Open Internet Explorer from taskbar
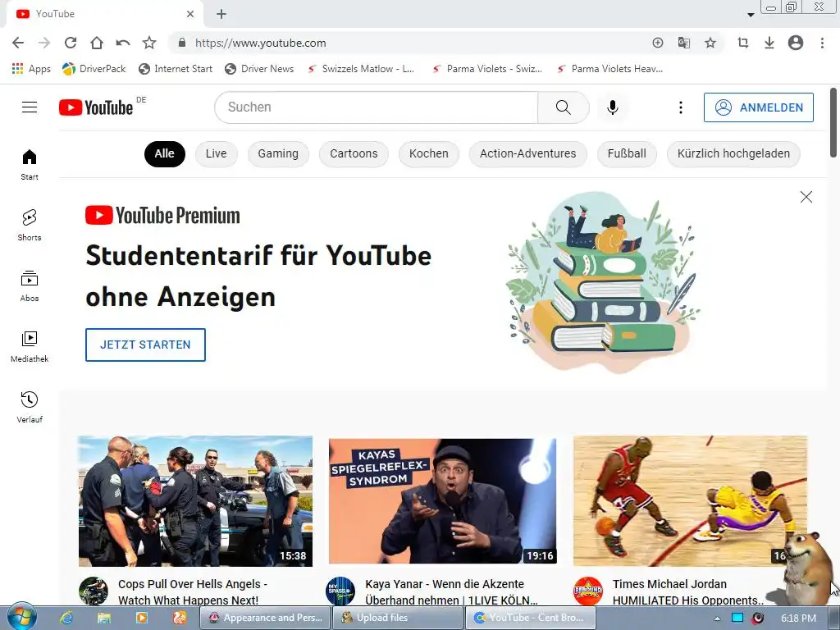Image resolution: width=840 pixels, height=630 pixels. [66, 618]
